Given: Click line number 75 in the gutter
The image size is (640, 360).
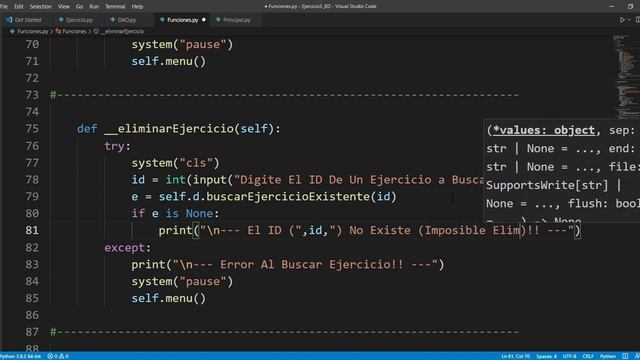Looking at the screenshot, I should tap(32, 129).
